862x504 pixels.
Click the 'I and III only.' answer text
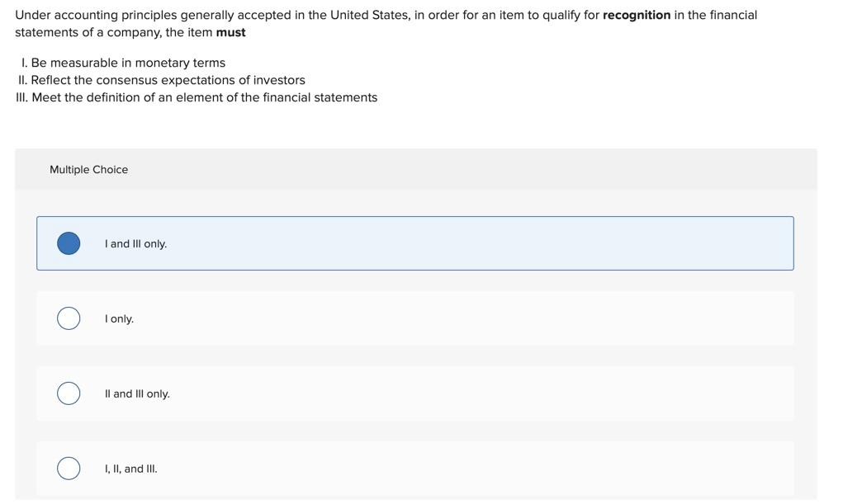click(x=135, y=243)
